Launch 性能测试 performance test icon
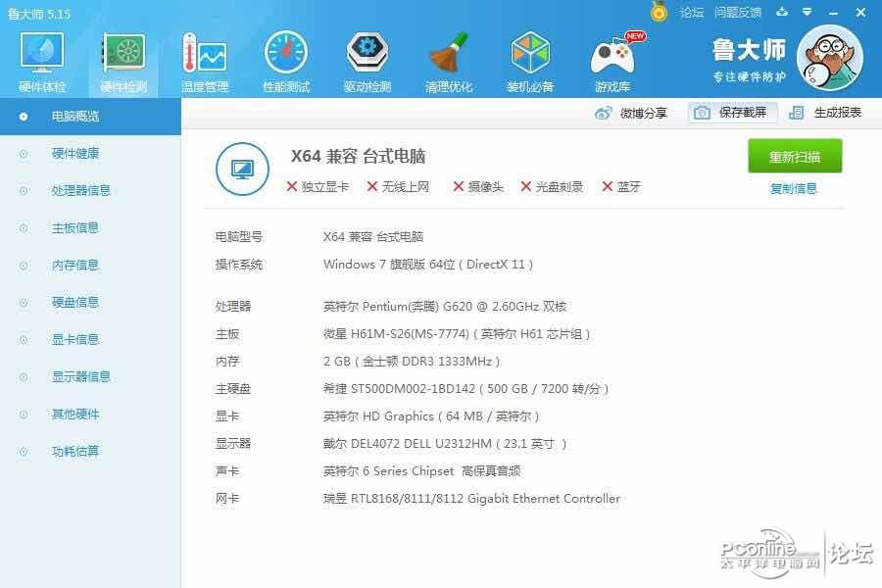Screen dimensions: 882x588 (286, 62)
